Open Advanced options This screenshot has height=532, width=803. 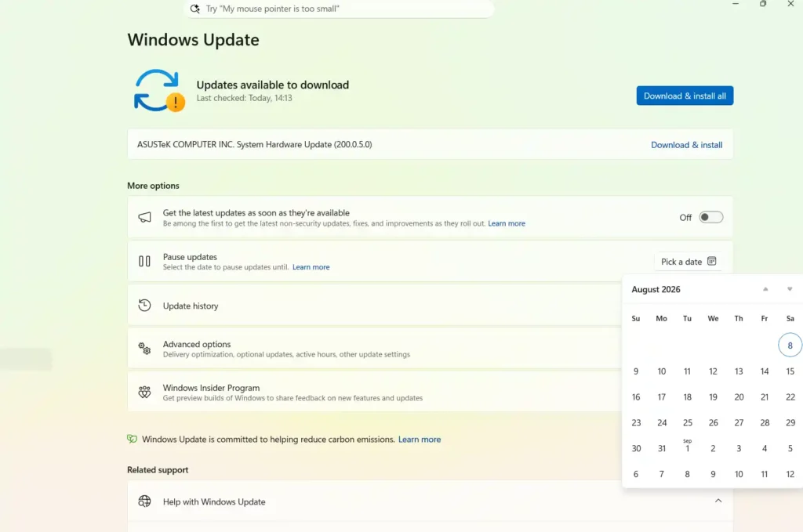tap(374, 349)
